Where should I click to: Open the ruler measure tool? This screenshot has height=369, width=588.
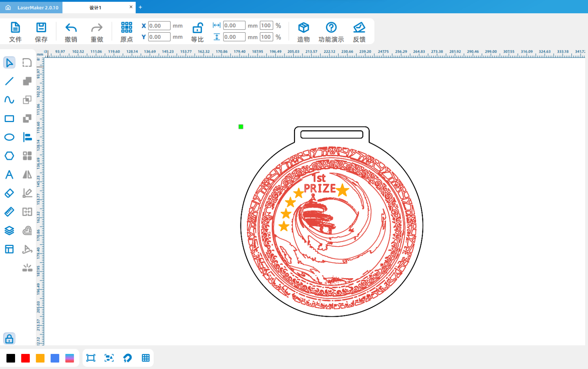pos(9,212)
